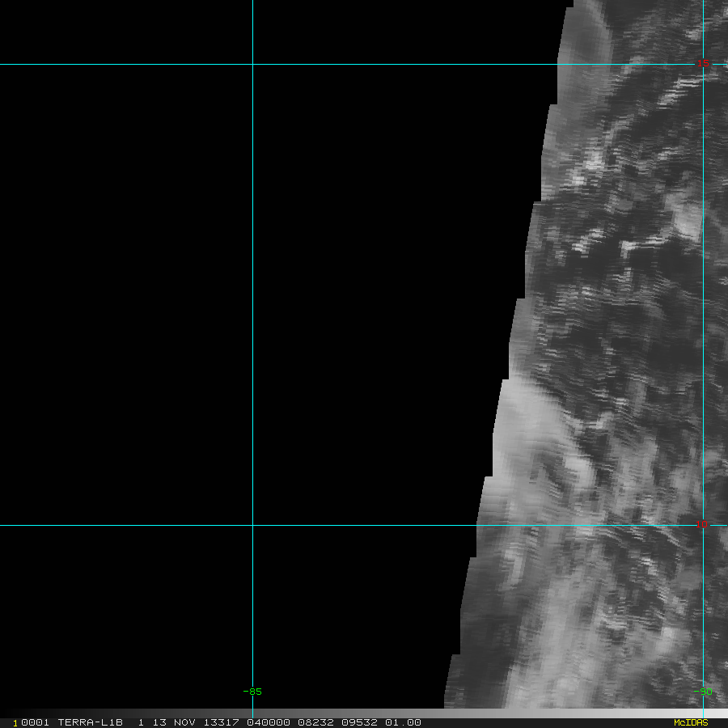
Task: Click the grayscale bar midpoint gray area
Action: 364,713
